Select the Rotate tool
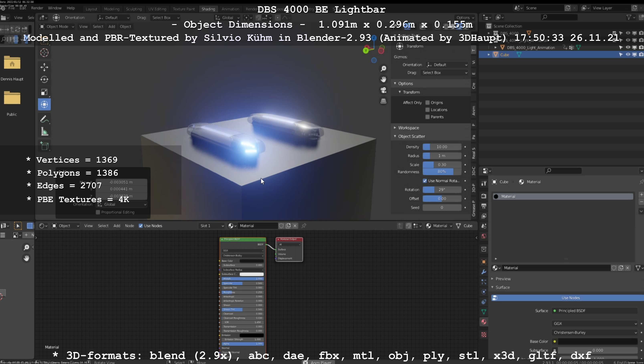 [44, 79]
